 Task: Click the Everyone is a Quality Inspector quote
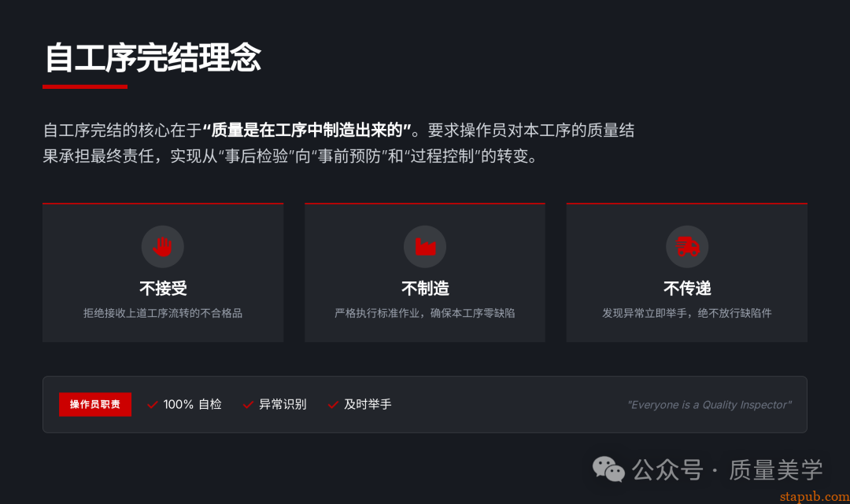[708, 404]
